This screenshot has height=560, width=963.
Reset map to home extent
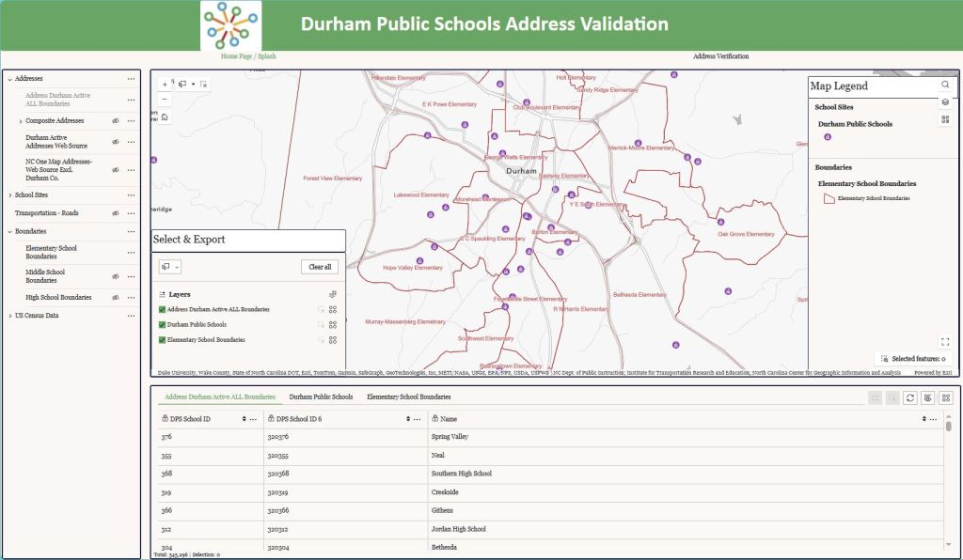point(165,117)
